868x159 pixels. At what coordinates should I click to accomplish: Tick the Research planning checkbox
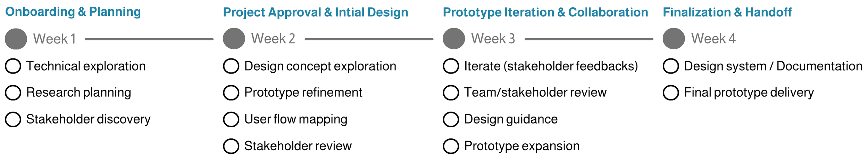click(x=13, y=93)
